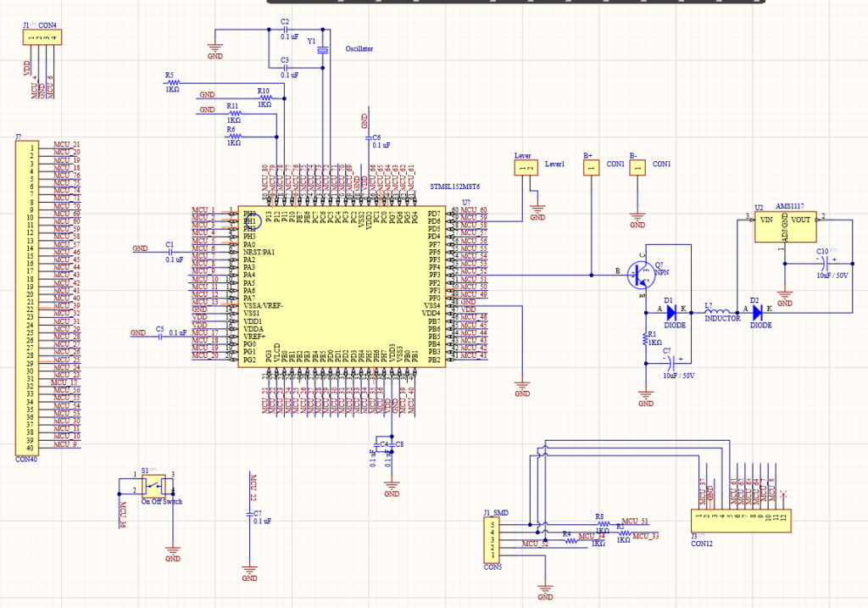This screenshot has height=608, width=868.
Task: Select the J1_SMD CON5 connector
Action: [x=492, y=540]
